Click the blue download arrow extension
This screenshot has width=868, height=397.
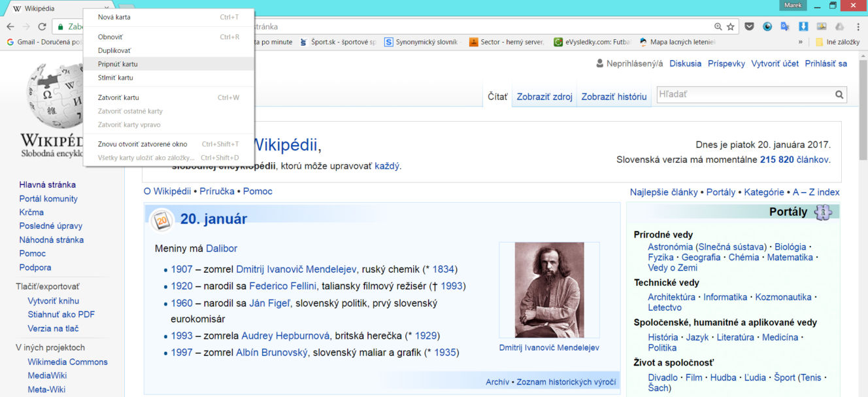[x=803, y=27]
